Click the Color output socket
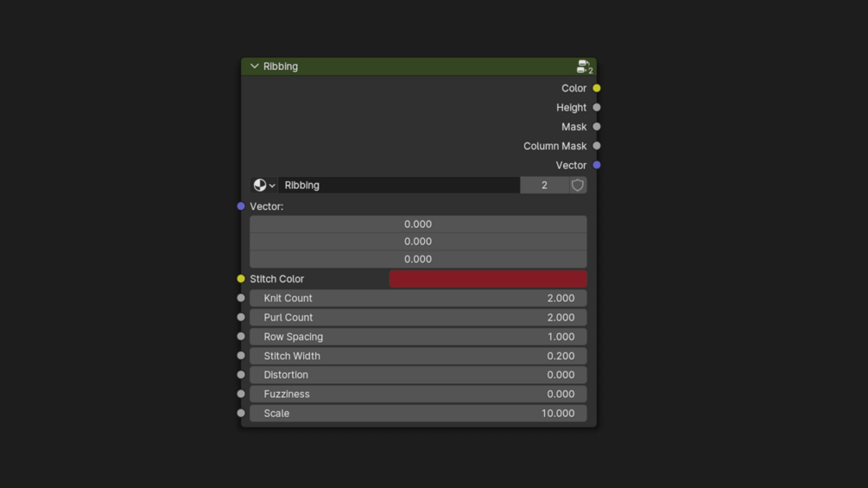 pyautogui.click(x=597, y=88)
